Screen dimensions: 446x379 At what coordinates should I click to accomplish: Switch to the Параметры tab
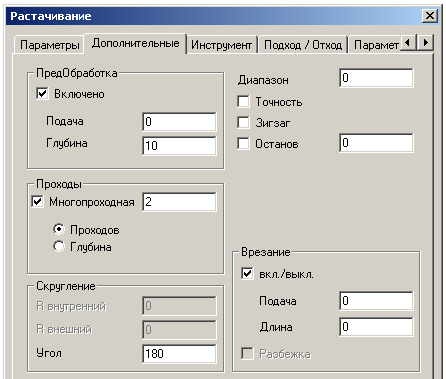[x=49, y=45]
